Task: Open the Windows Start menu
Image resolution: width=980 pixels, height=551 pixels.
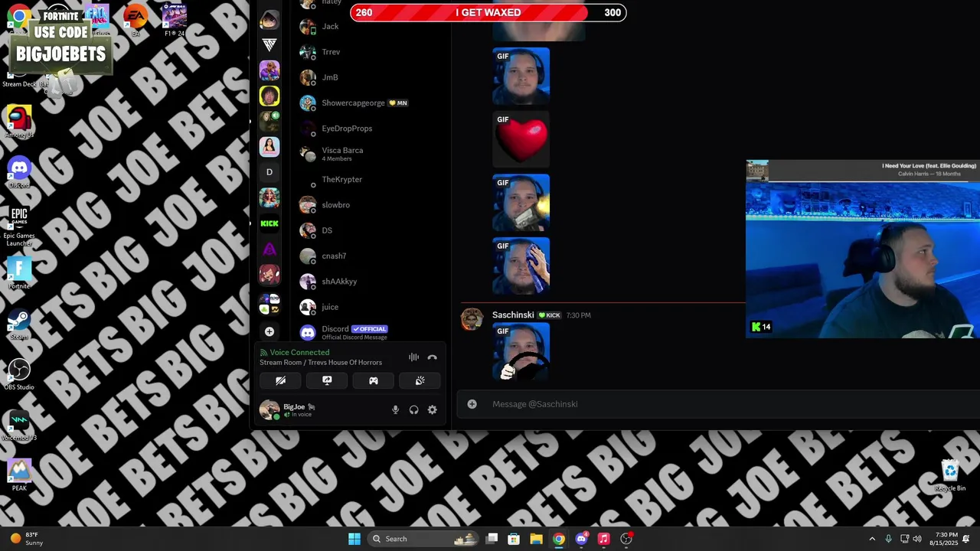Action: coord(354,539)
